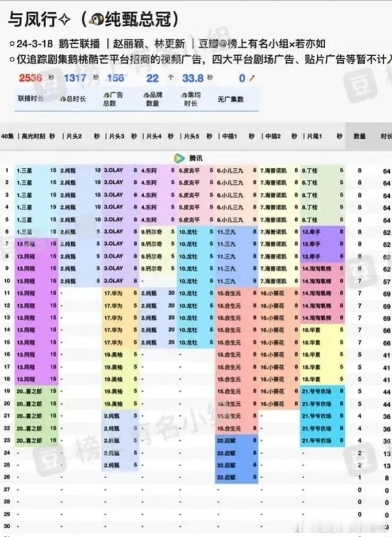The width and height of the screenshot is (392, 537).
Task: Click the 无广集数 label
Action: [230, 99]
